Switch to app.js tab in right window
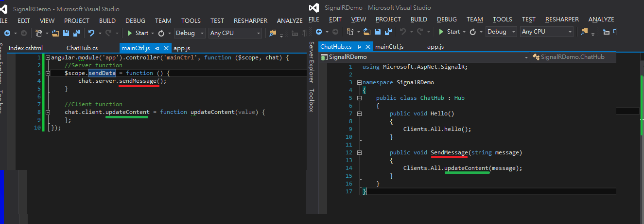 [436, 47]
